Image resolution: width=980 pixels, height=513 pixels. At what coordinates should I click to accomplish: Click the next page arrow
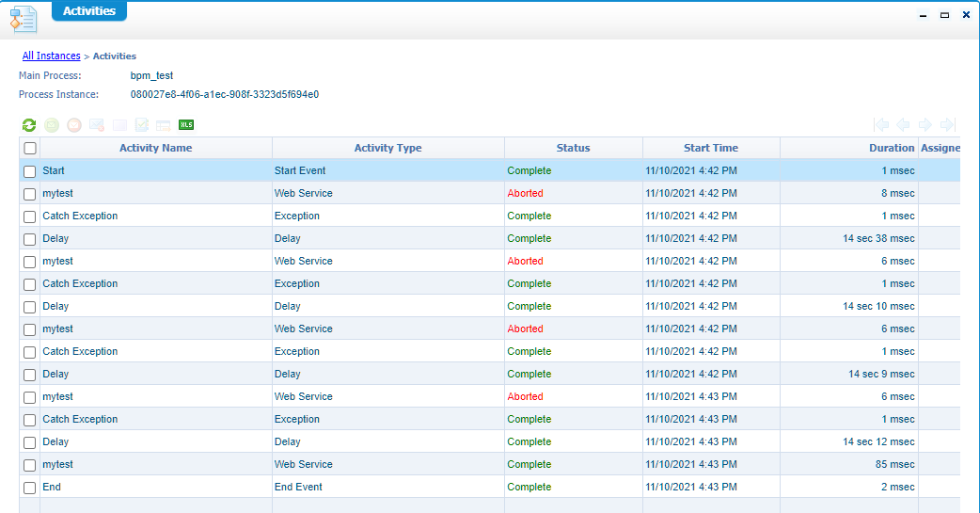click(x=925, y=124)
